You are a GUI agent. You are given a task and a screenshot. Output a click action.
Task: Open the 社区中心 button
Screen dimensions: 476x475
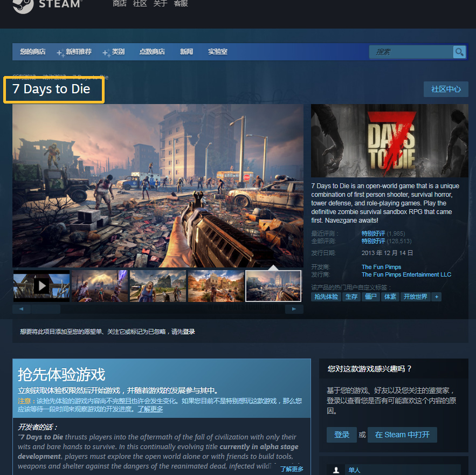point(446,89)
